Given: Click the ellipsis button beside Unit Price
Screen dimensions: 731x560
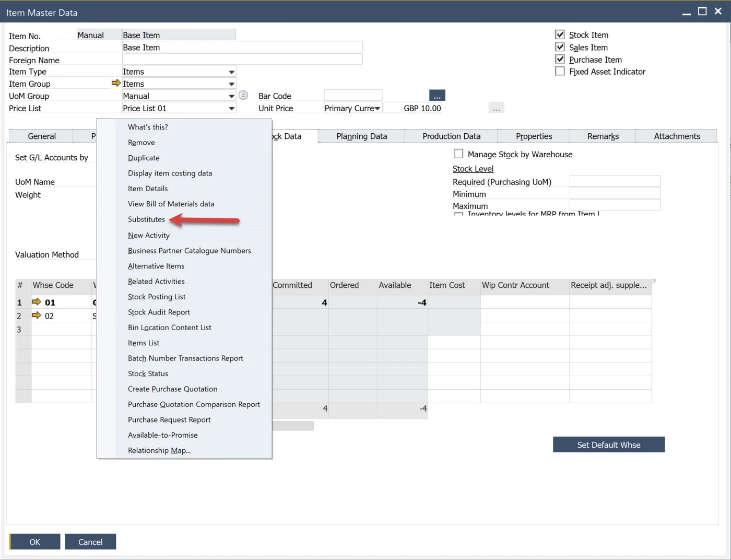Looking at the screenshot, I should [496, 108].
